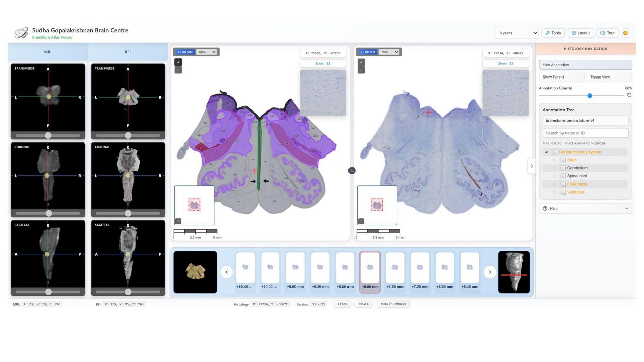Click the MRI transverse slice slider
Viewport: 644px width, 362px height.
48,135
